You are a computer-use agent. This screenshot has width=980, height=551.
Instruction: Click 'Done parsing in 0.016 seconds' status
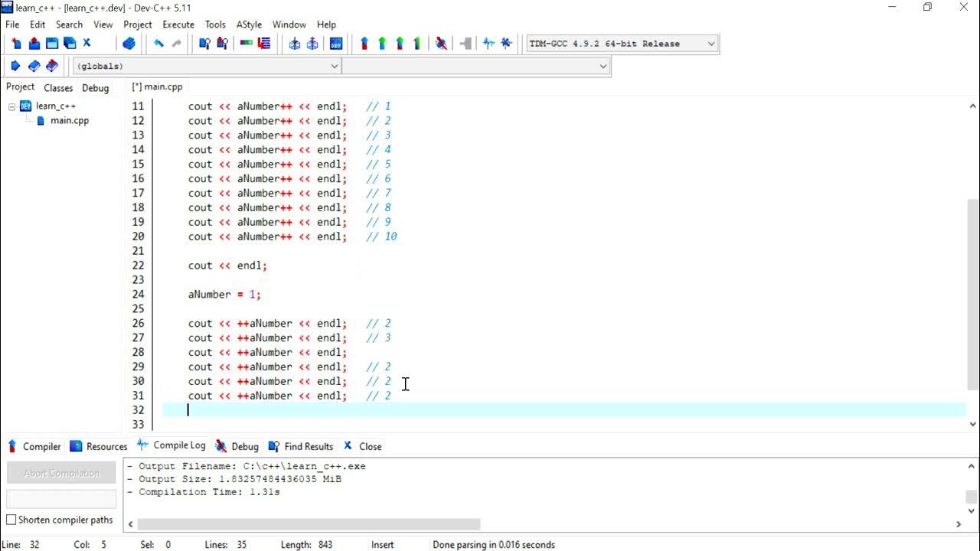[x=494, y=545]
